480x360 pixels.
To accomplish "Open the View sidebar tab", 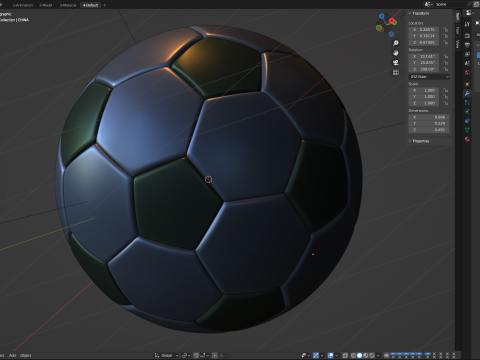I will [458, 44].
